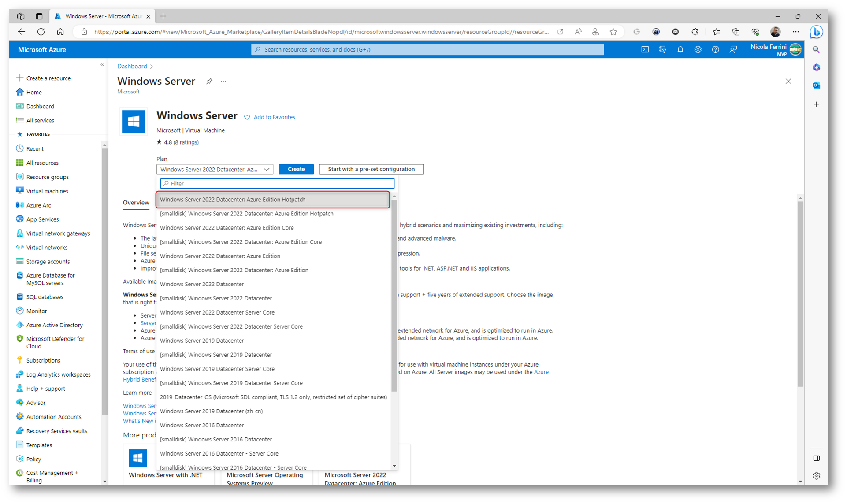Open SQL databases in sidebar
The image size is (847, 504).
point(45,296)
